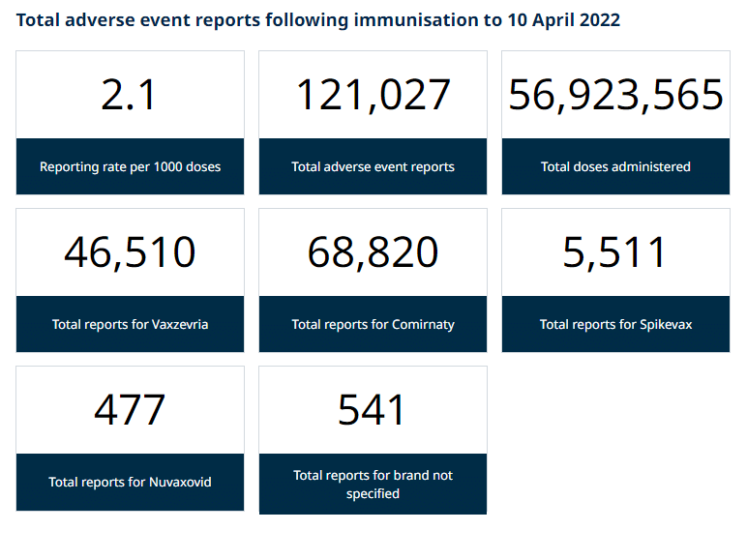The height and width of the screenshot is (560, 747).
Task: Select the Total reports for Vaxzevria label
Action: coord(130,324)
